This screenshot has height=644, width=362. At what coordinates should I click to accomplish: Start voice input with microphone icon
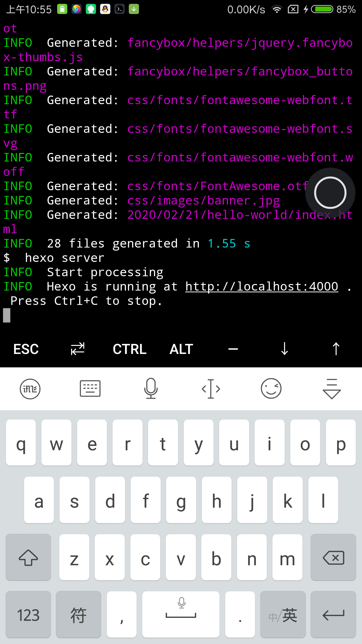(151, 389)
